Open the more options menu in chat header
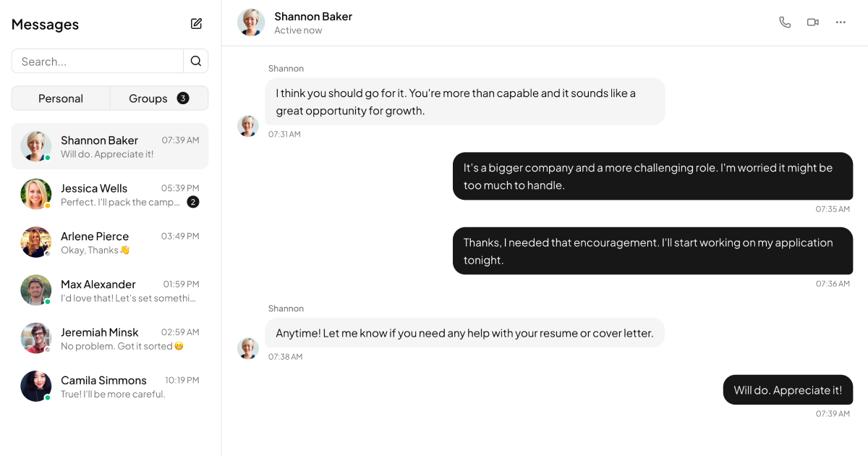 tap(840, 22)
